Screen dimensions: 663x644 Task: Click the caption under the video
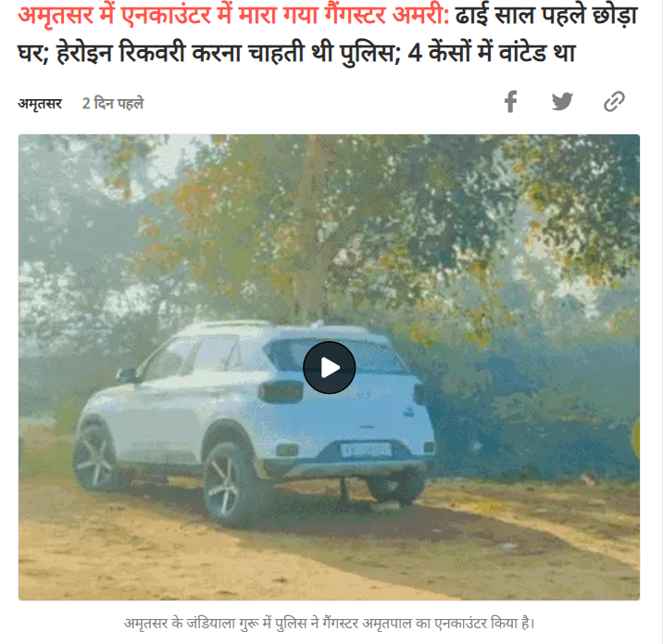[329, 624]
